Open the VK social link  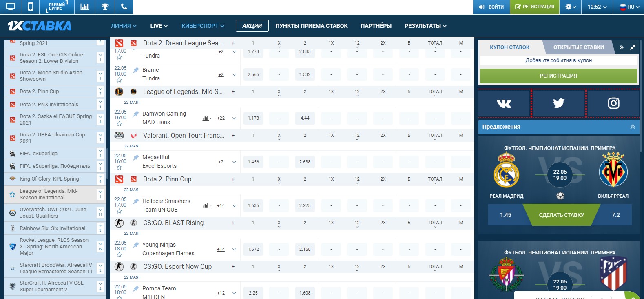click(x=504, y=103)
